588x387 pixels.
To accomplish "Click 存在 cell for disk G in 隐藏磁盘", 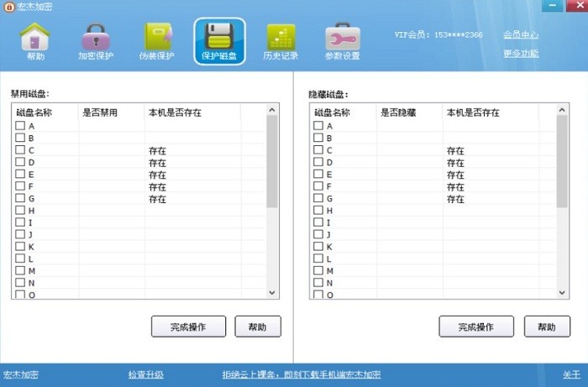I will click(x=455, y=199).
